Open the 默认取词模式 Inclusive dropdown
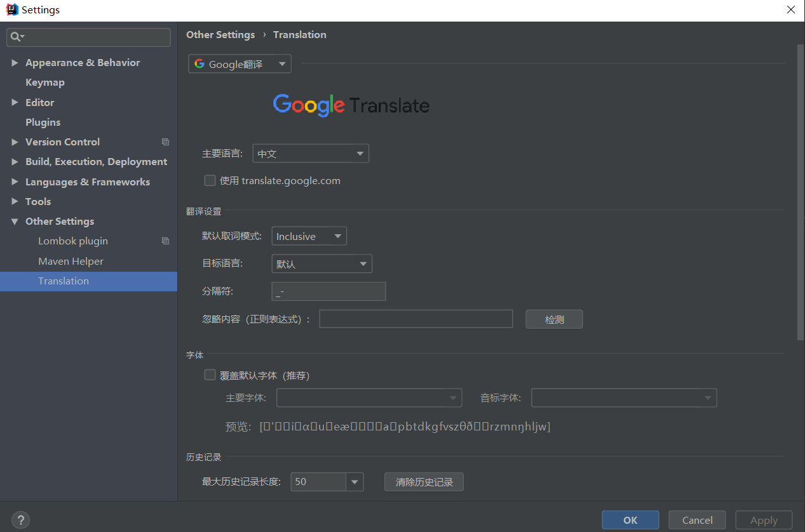 309,236
